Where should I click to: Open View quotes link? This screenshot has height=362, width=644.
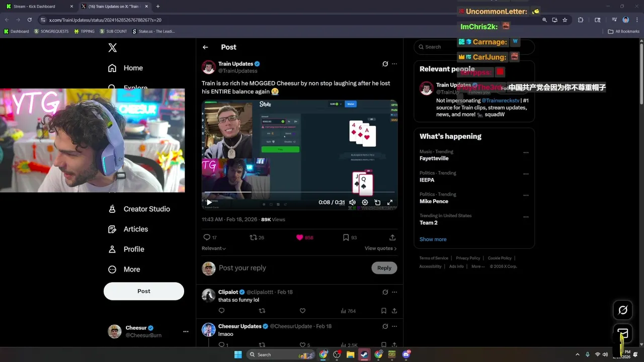tap(381, 248)
